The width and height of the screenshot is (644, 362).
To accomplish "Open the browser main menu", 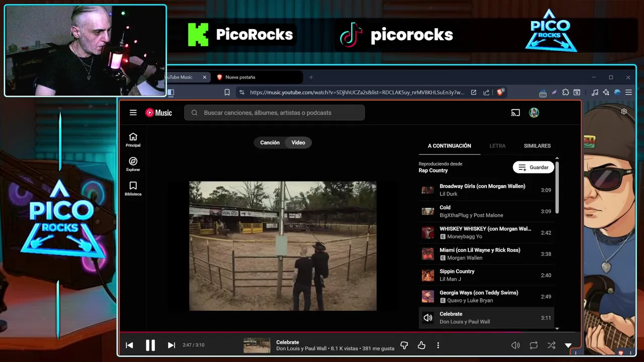I will coord(628,93).
